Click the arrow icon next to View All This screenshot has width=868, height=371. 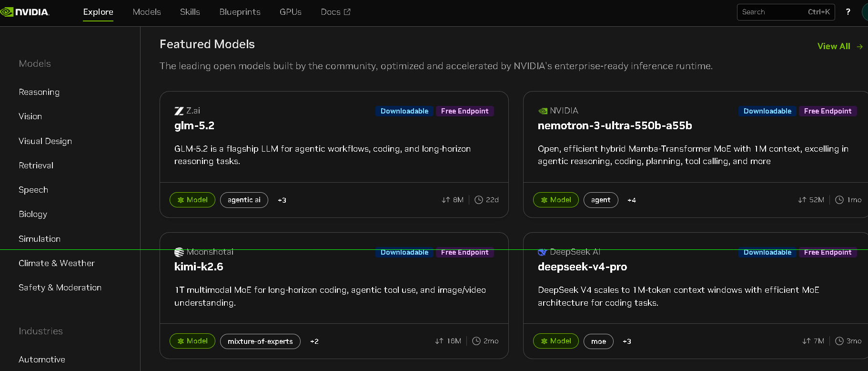pyautogui.click(x=860, y=47)
